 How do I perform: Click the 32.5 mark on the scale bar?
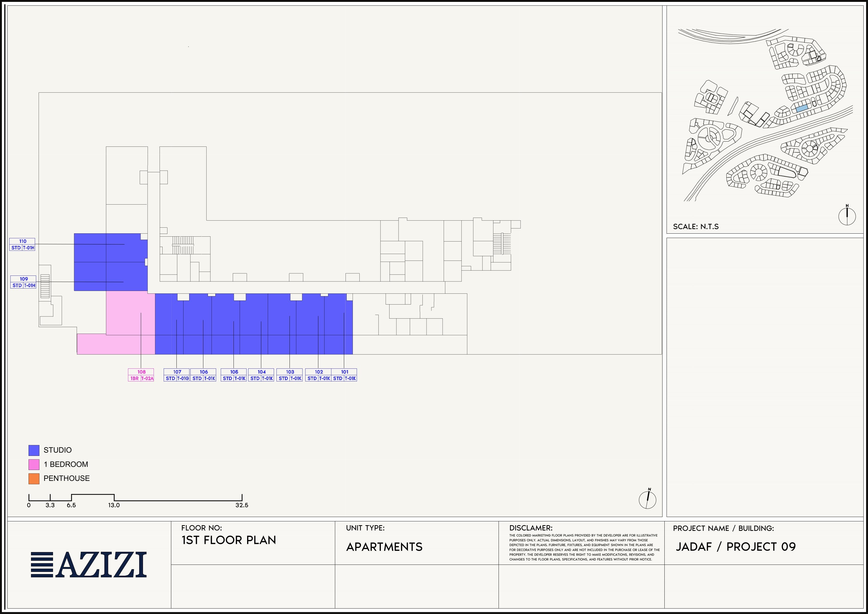242,505
